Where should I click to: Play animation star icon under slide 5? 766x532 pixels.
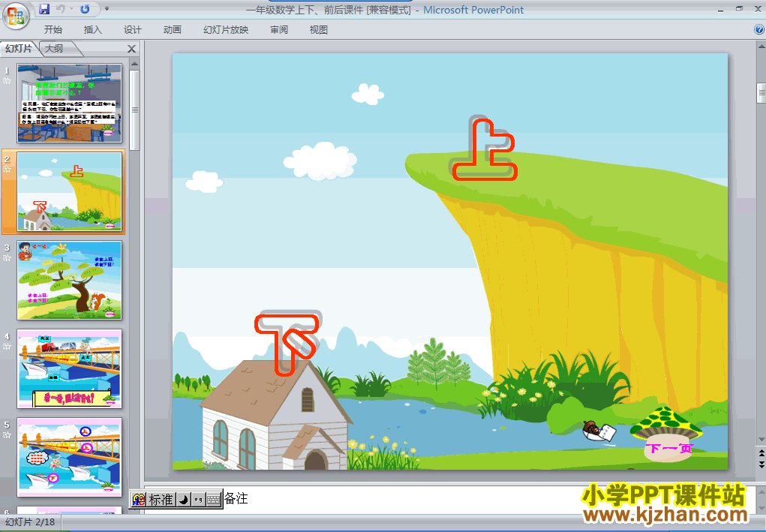click(x=7, y=434)
